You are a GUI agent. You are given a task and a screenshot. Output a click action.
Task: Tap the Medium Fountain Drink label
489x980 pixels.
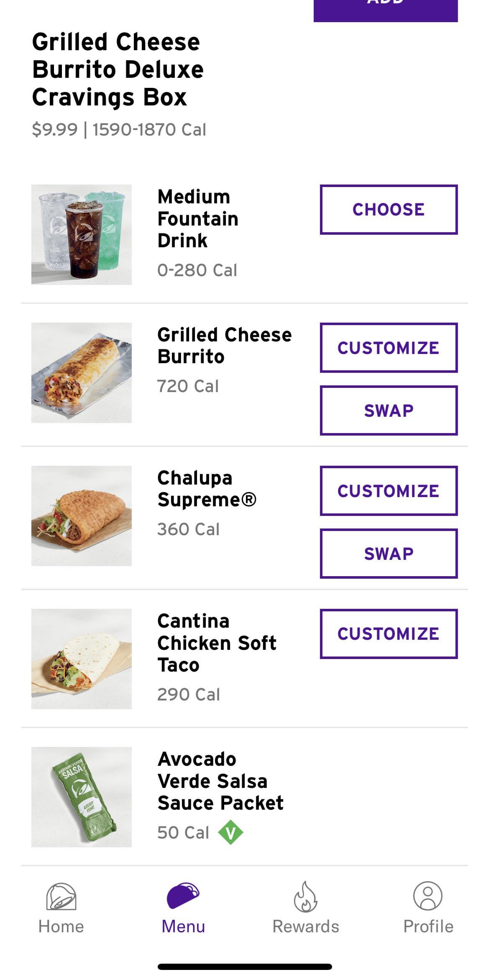(197, 219)
